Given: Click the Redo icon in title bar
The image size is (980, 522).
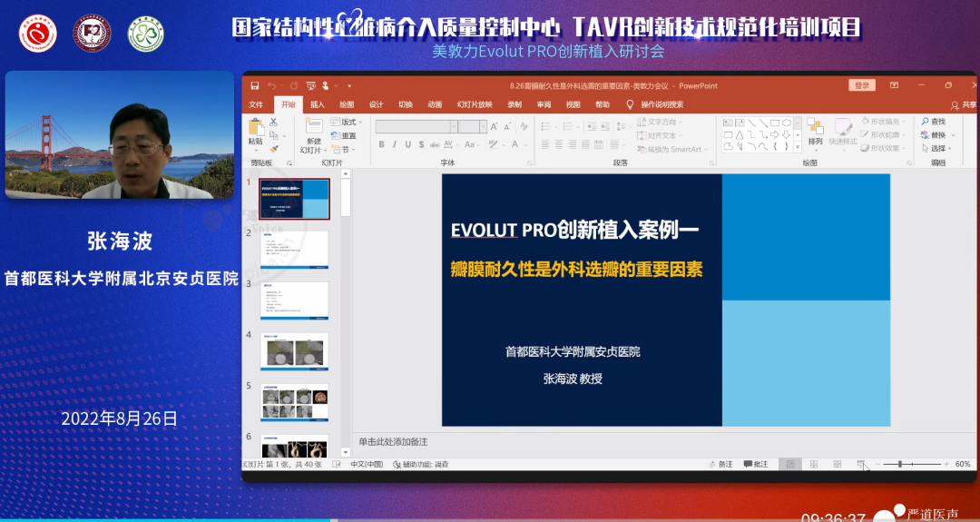Looking at the screenshot, I should click(294, 85).
